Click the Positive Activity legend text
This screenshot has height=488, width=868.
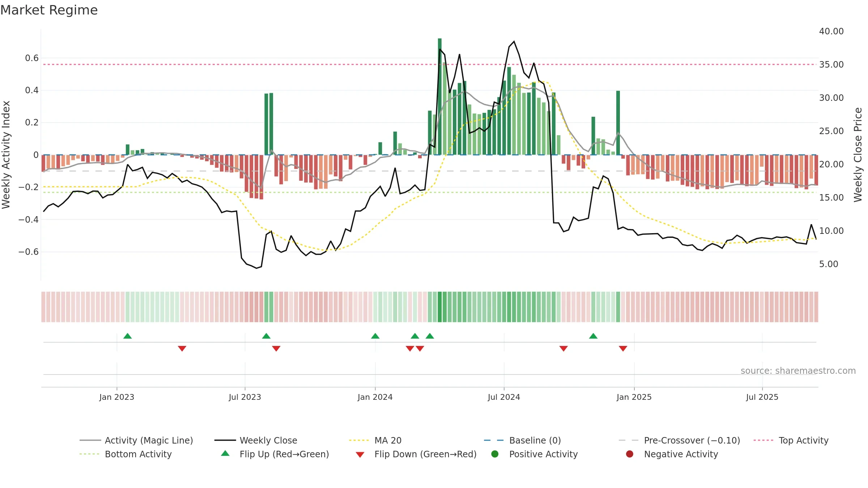[x=543, y=454]
